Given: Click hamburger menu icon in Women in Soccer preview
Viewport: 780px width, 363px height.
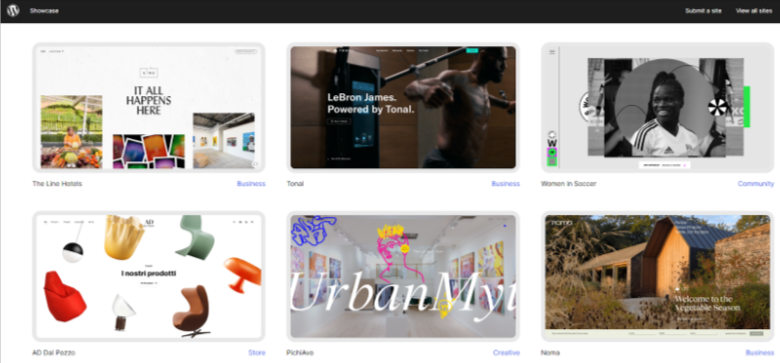Looking at the screenshot, I should click(x=552, y=52).
